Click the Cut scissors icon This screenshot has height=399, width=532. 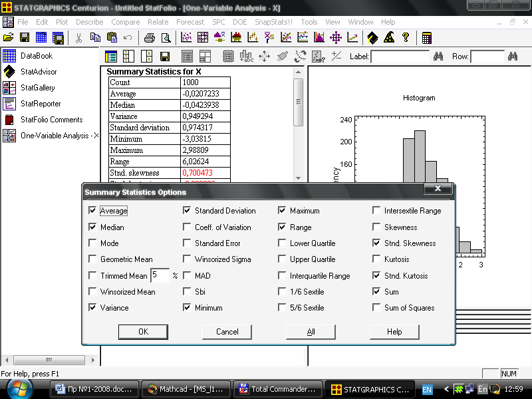tap(78, 38)
